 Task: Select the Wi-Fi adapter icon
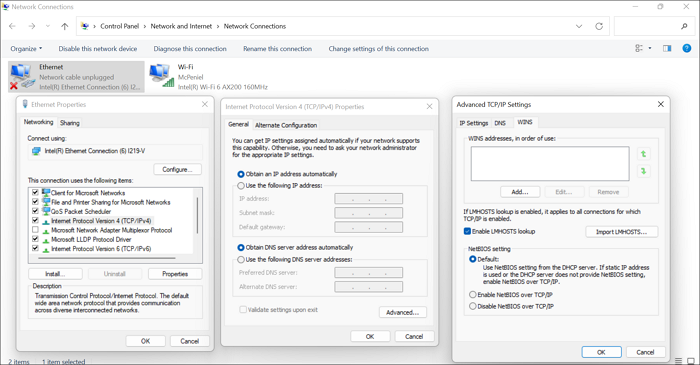(162, 75)
